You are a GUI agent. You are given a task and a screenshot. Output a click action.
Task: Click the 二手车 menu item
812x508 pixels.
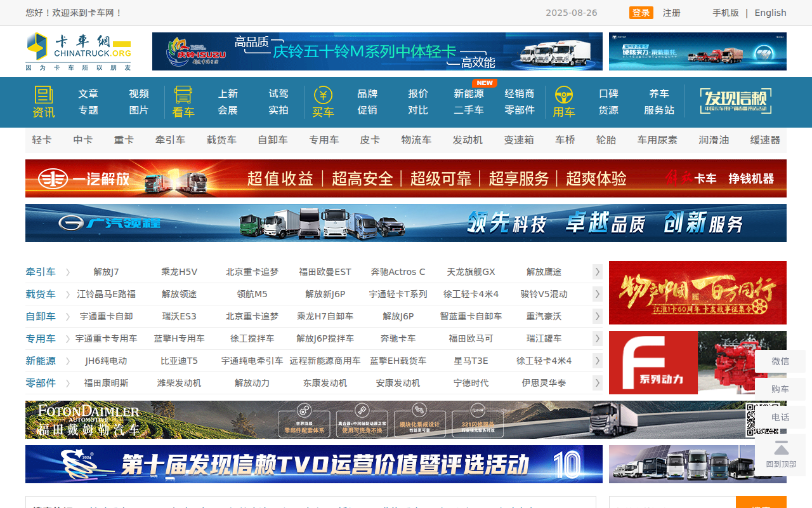pyautogui.click(x=469, y=110)
